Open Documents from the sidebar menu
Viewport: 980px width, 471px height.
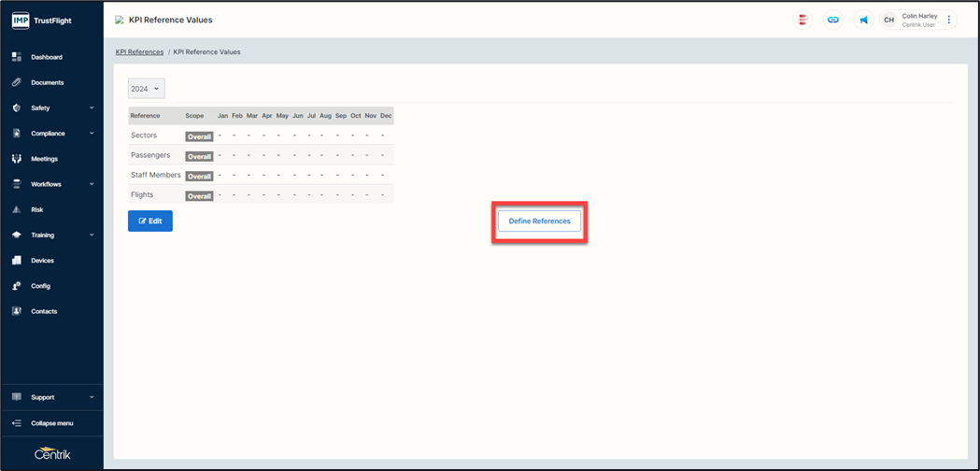[x=48, y=82]
